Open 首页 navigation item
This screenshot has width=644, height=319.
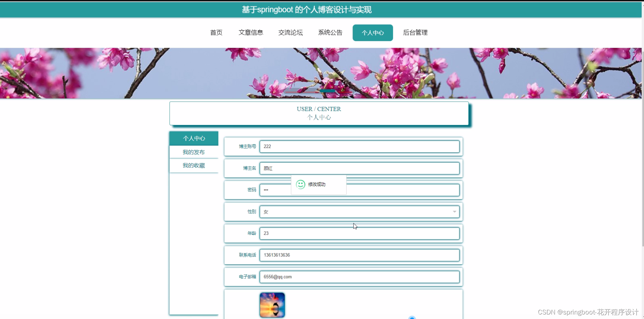tap(216, 32)
